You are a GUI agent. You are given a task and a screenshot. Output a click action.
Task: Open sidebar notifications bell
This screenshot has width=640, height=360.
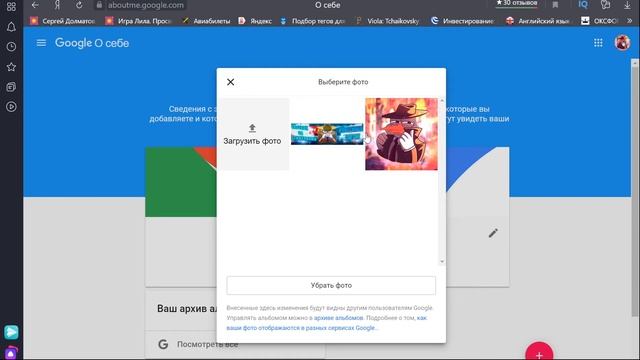click(11, 27)
